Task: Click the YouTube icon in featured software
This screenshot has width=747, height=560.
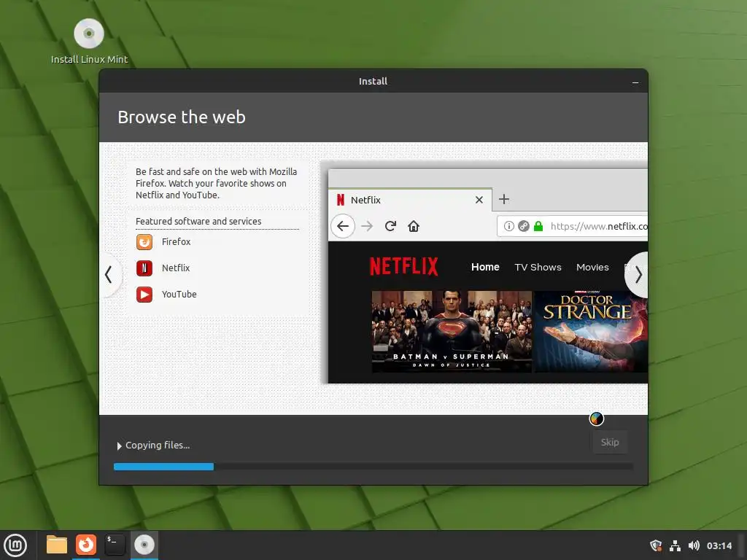Action: [x=144, y=295]
